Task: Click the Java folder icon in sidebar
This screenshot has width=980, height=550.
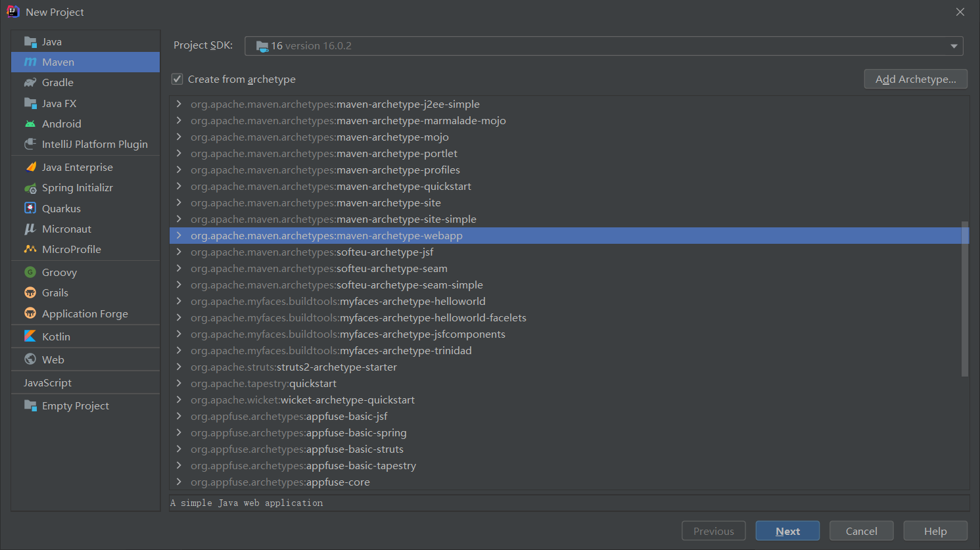Action: (30, 41)
